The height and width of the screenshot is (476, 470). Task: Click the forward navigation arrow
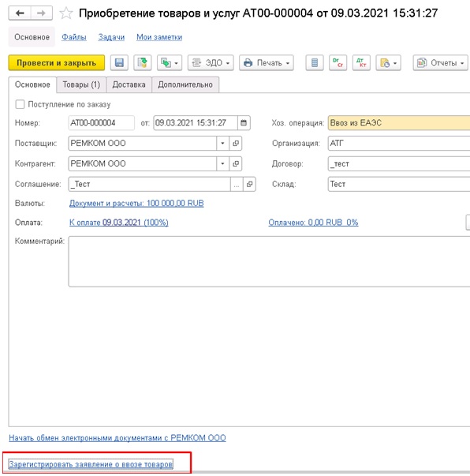point(41,13)
